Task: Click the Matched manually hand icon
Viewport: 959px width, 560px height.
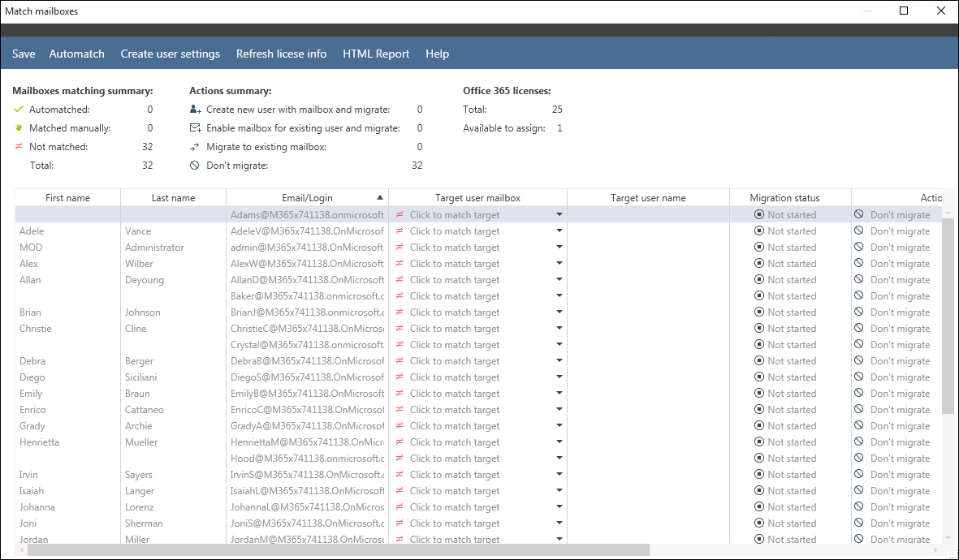Action: [19, 127]
